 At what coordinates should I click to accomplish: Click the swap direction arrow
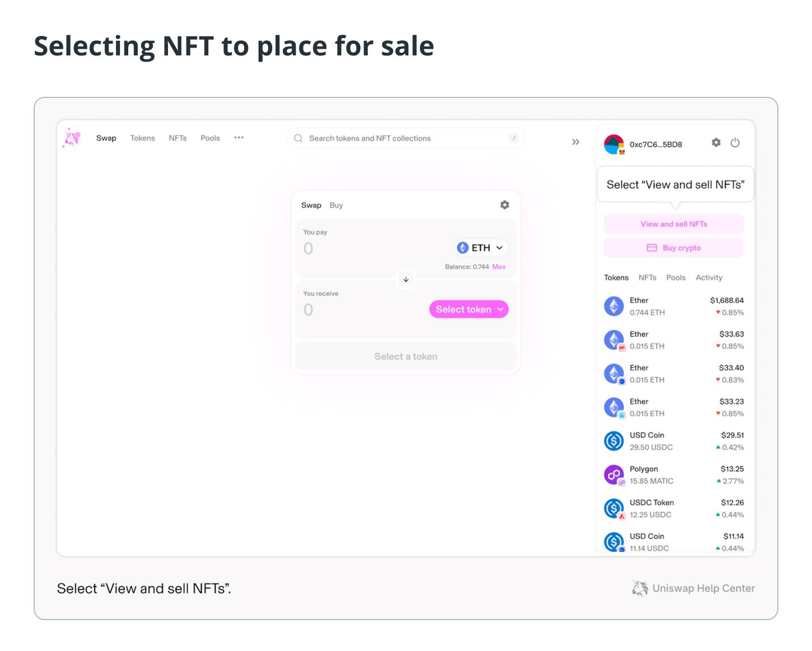[x=406, y=279]
